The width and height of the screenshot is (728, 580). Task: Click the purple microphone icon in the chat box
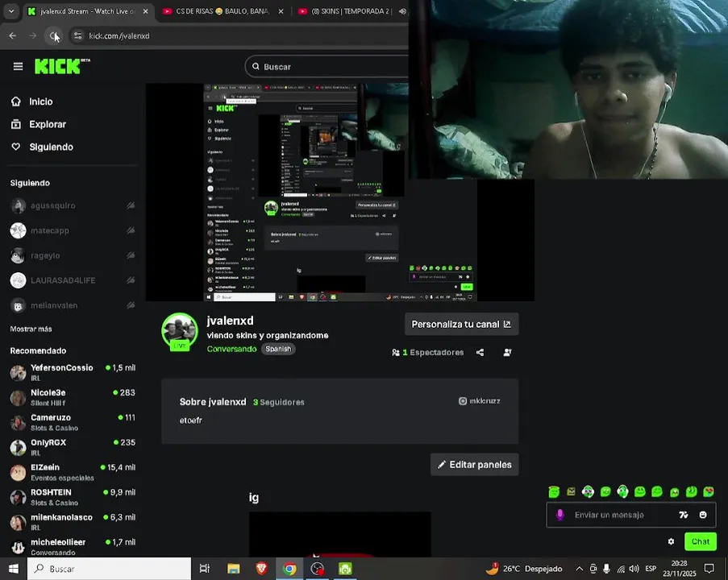coord(560,515)
